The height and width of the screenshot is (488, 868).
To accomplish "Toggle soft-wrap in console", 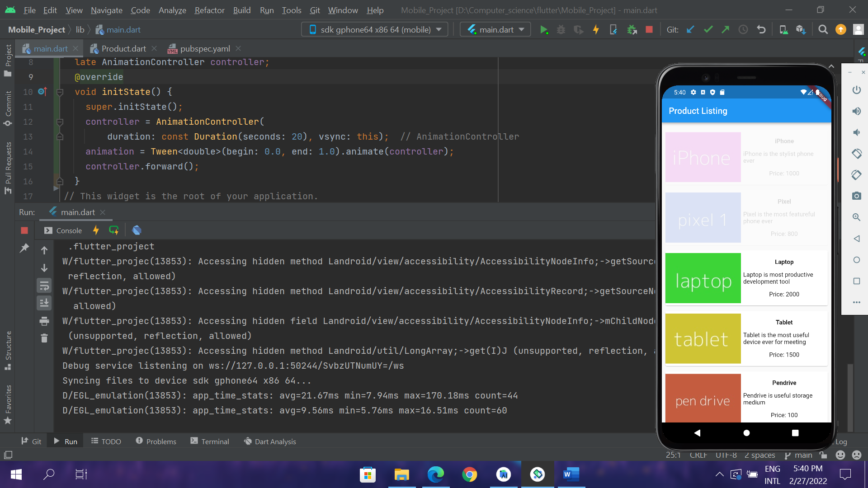I will tap(44, 286).
